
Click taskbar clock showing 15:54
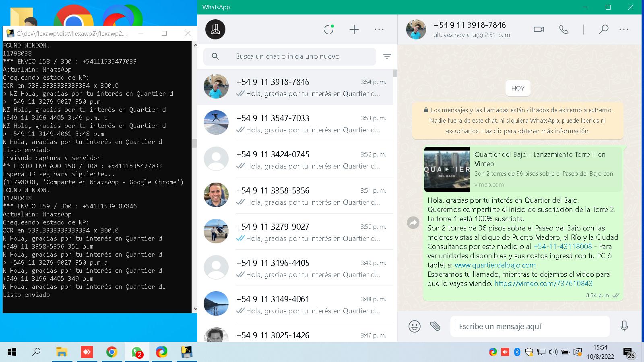pyautogui.click(x=600, y=352)
